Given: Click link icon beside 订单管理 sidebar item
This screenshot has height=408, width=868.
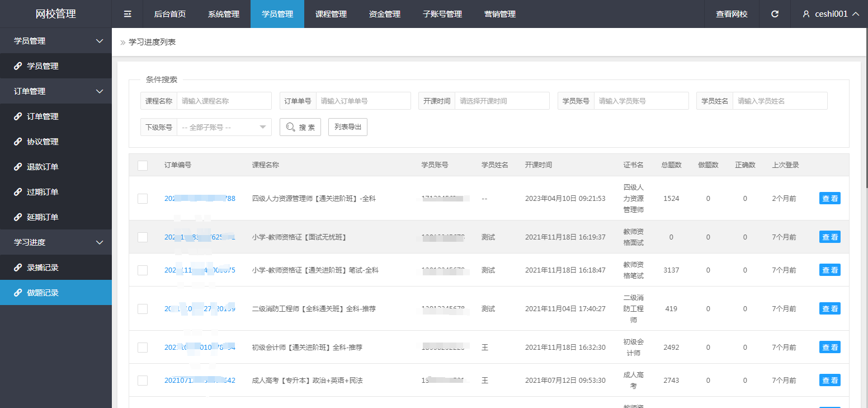Looking at the screenshot, I should click(x=18, y=116).
